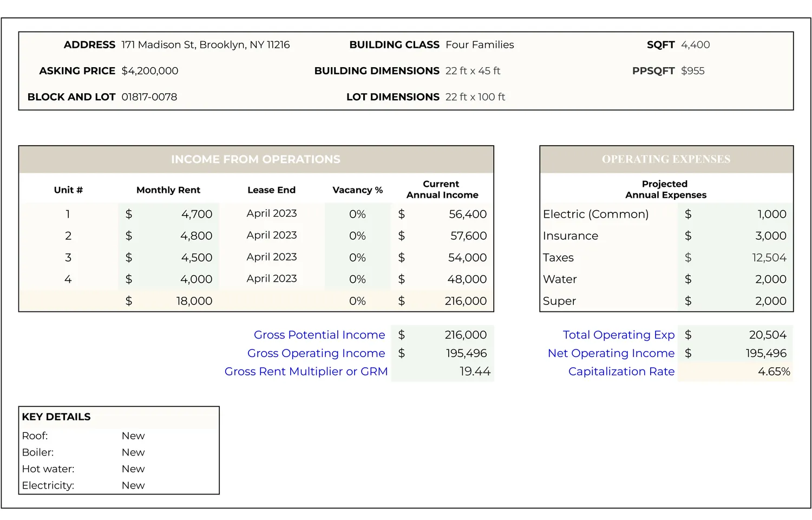This screenshot has height=520, width=812.
Task: Click the Gross Operating Income label
Action: 316,353
